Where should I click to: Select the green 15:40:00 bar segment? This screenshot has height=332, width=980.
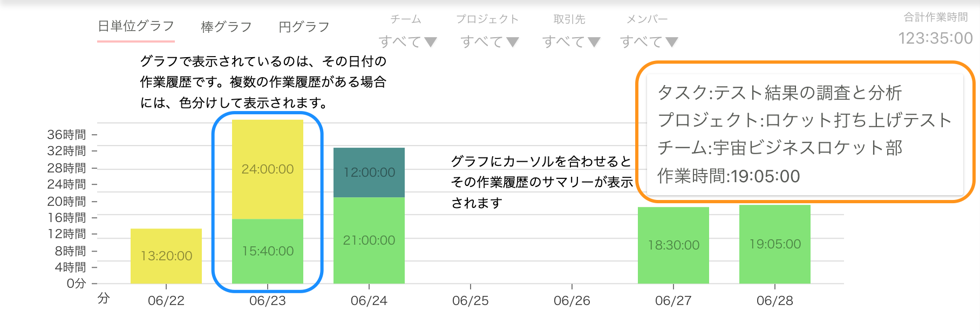pos(268,251)
